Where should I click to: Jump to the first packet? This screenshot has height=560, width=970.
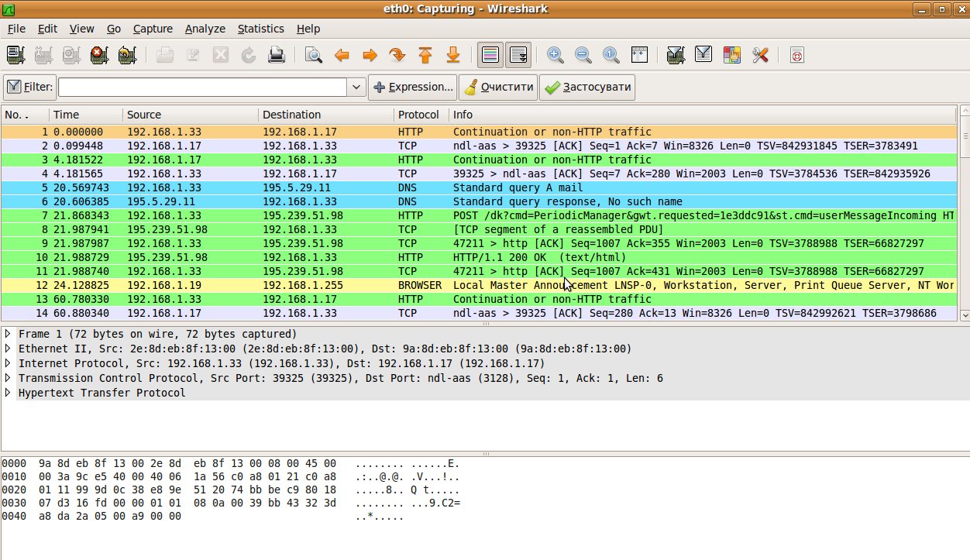pos(425,55)
